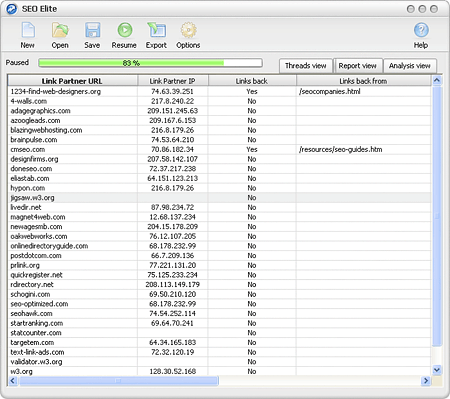The height and width of the screenshot is (399, 450).
Task: Click the vertical scrollbar up arrow
Action: pyautogui.click(x=437, y=80)
